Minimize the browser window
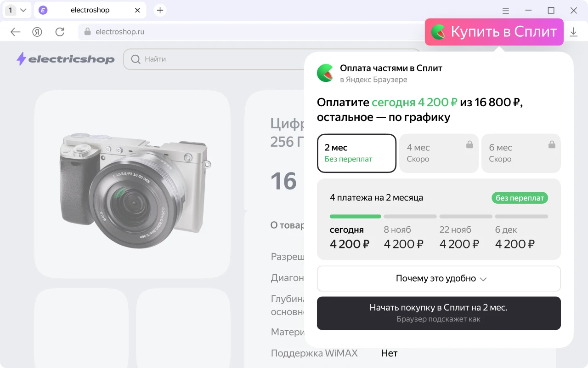The image size is (588, 368). (x=528, y=11)
